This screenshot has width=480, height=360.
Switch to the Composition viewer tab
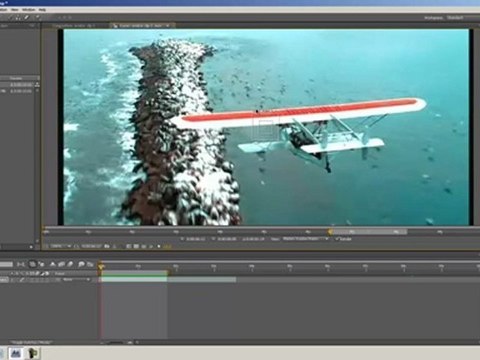click(75, 25)
